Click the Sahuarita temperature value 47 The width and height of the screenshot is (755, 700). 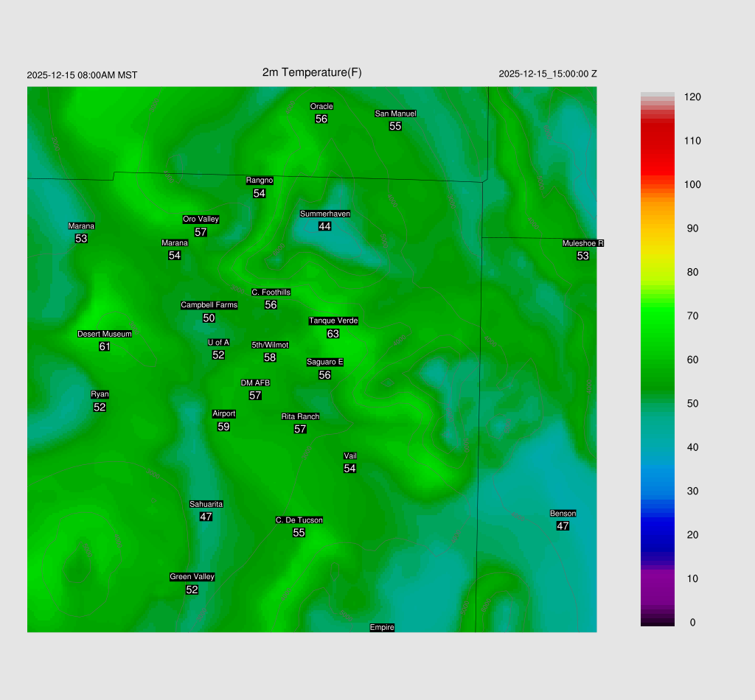point(206,517)
